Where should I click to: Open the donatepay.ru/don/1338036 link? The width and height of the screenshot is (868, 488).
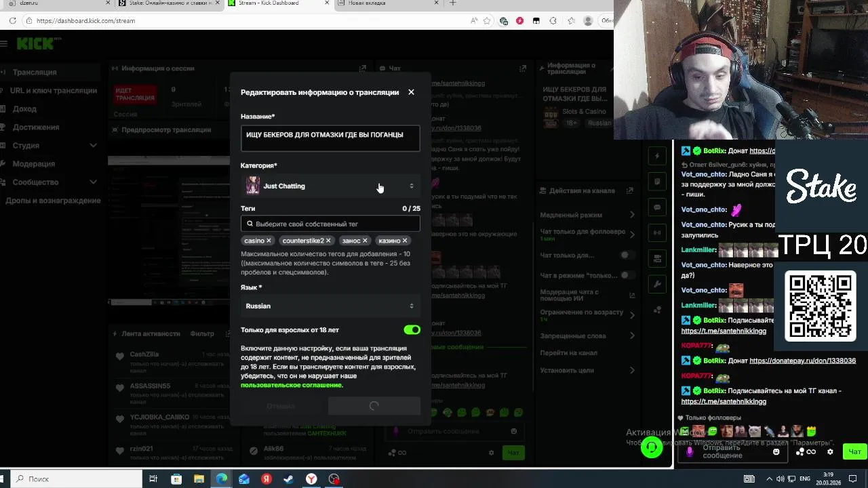click(x=802, y=361)
